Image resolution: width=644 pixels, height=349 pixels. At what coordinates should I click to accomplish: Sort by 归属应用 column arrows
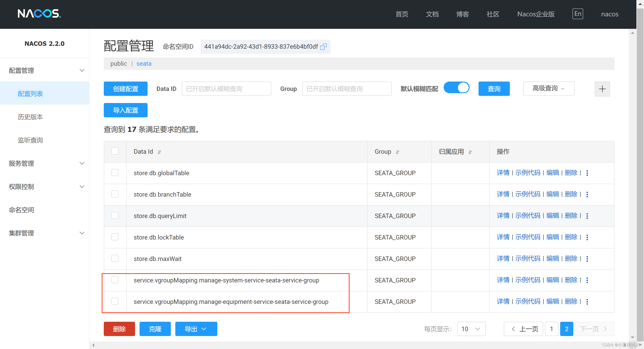[x=470, y=152]
